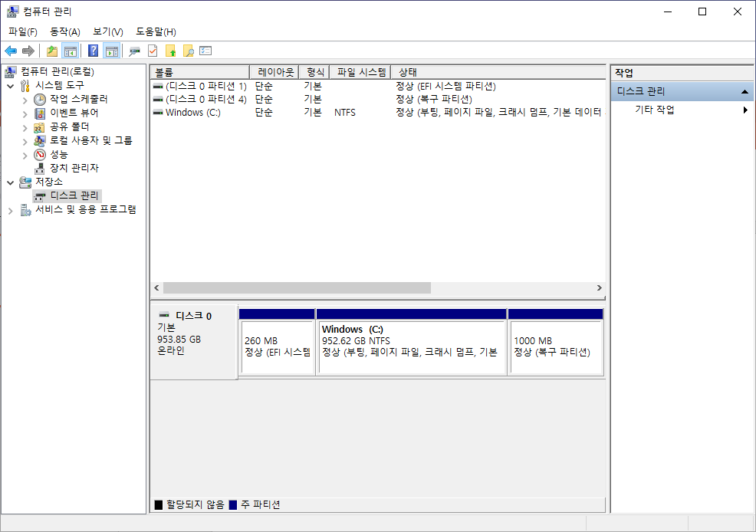Click the 컴퓨터 관리(로컬) root icon
756x532 pixels.
[11, 72]
